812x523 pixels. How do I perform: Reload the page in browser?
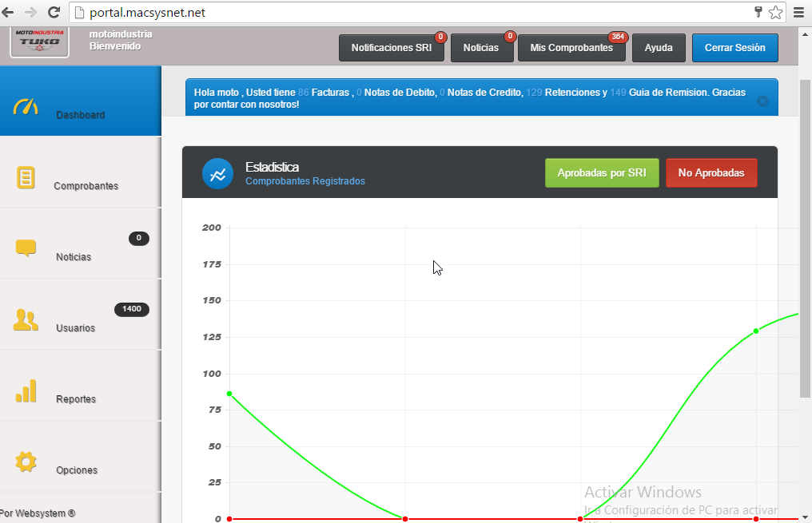tap(54, 12)
